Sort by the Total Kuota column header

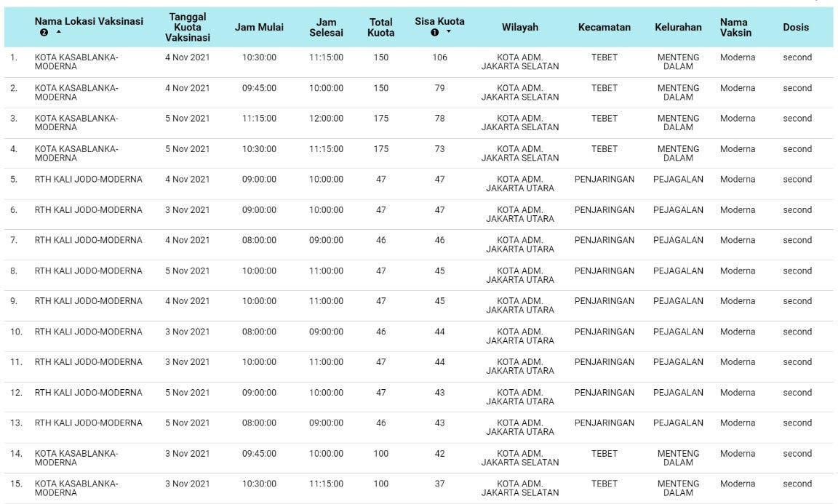(x=381, y=27)
